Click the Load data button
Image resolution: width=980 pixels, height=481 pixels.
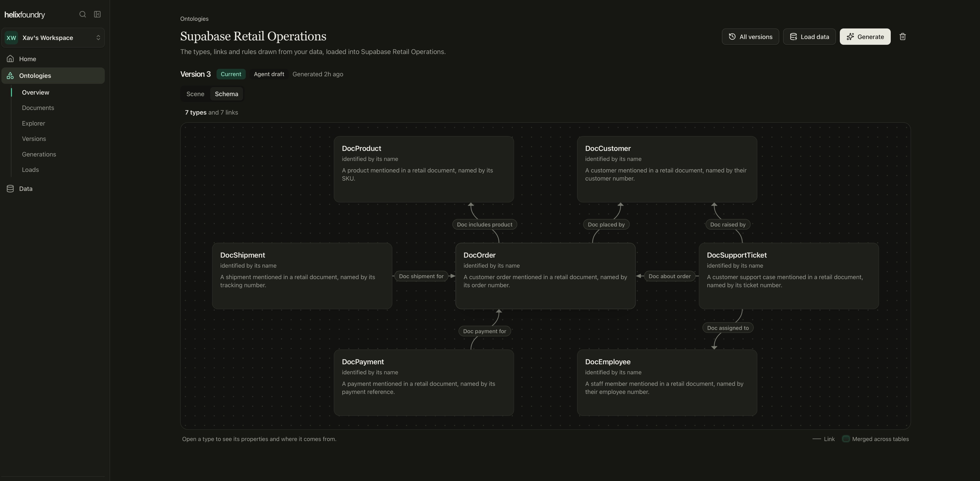click(809, 37)
